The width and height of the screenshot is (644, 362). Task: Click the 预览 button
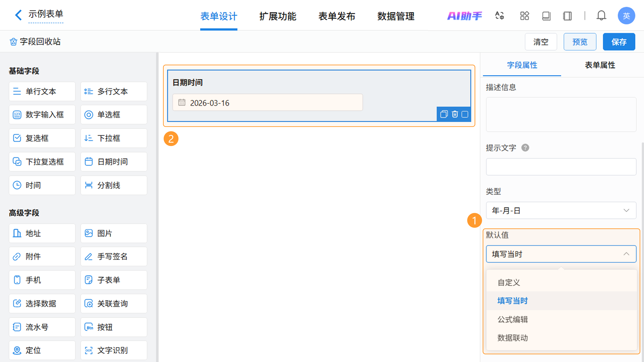[579, 42]
